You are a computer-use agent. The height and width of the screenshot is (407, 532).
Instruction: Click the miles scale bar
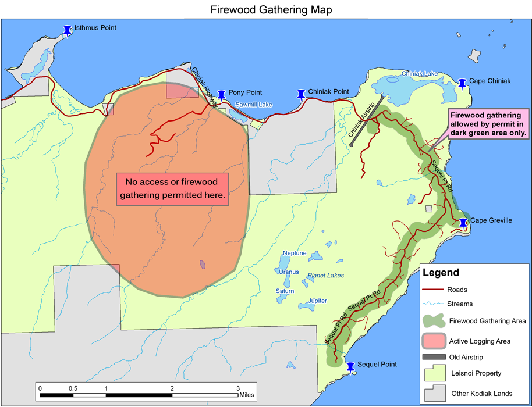click(139, 395)
